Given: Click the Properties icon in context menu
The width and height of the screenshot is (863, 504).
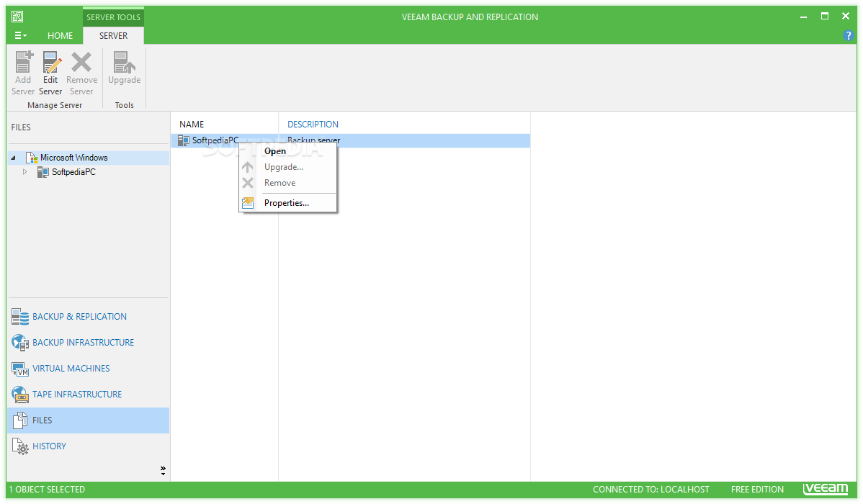Looking at the screenshot, I should 249,203.
